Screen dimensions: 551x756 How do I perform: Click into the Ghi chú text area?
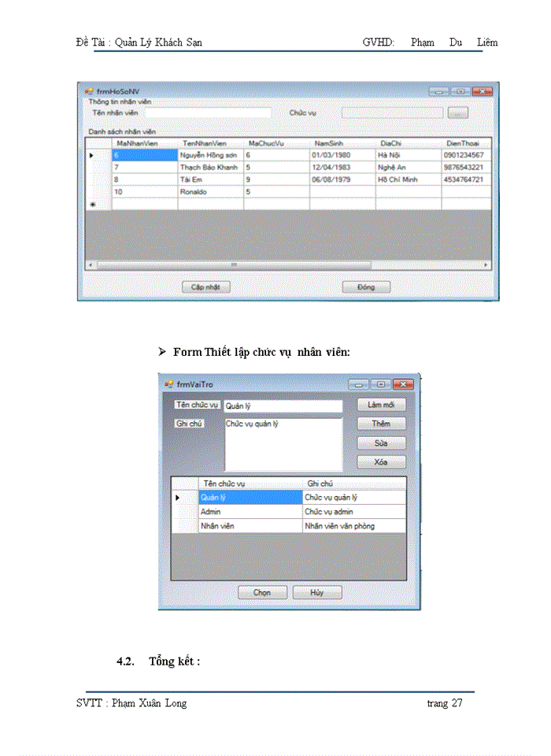coord(283,443)
